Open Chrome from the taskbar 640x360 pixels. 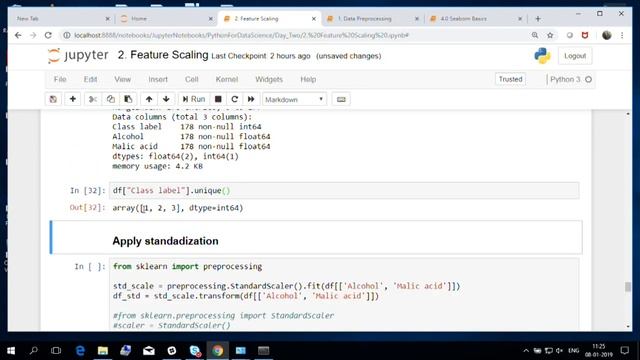pos(218,351)
